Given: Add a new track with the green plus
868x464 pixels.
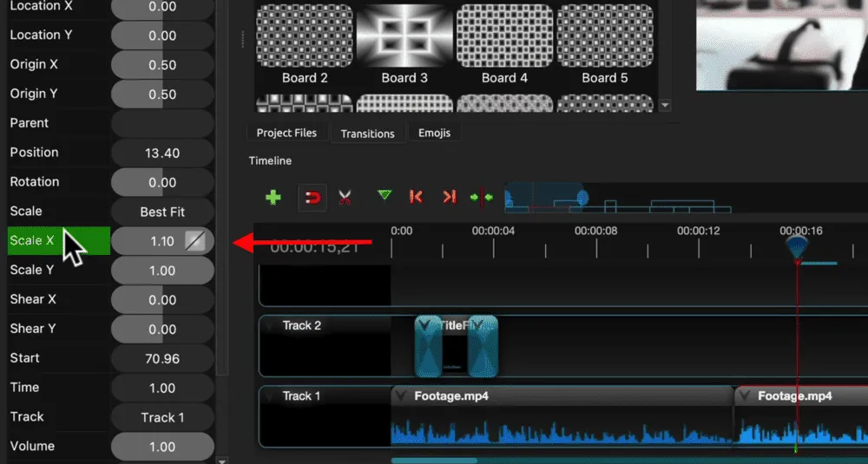Looking at the screenshot, I should click(x=273, y=197).
